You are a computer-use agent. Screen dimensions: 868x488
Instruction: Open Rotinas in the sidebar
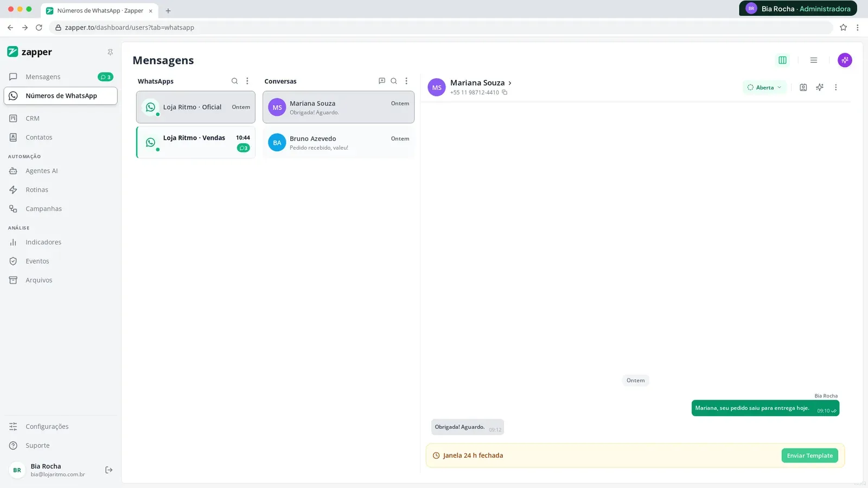tap(60, 190)
